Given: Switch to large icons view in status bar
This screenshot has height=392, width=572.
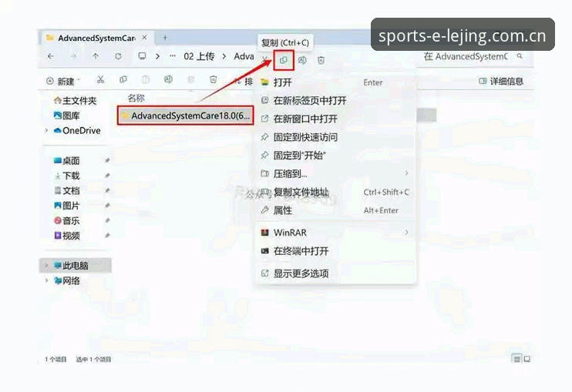Looking at the screenshot, I should [527, 359].
